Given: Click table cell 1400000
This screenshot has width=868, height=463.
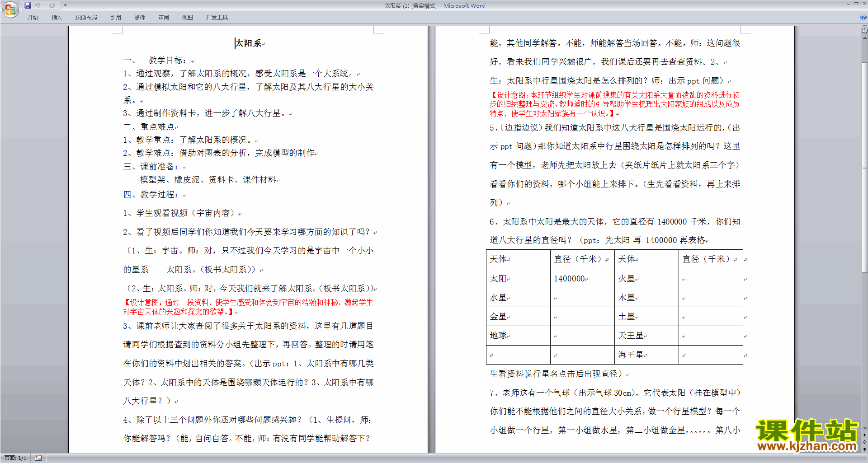Looking at the screenshot, I should tap(582, 279).
